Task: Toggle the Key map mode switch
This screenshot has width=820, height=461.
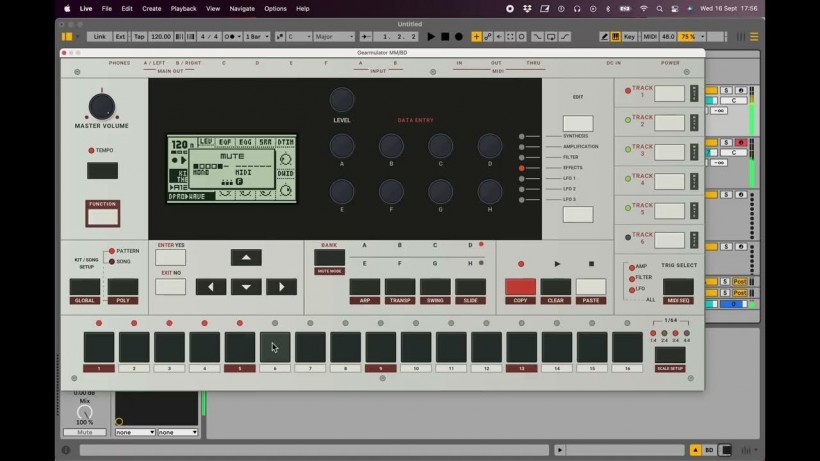Action: coord(629,37)
